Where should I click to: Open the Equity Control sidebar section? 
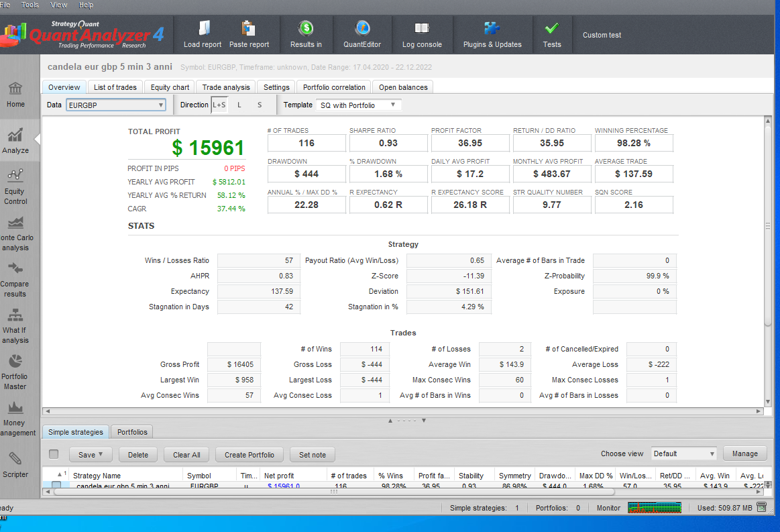[15, 186]
